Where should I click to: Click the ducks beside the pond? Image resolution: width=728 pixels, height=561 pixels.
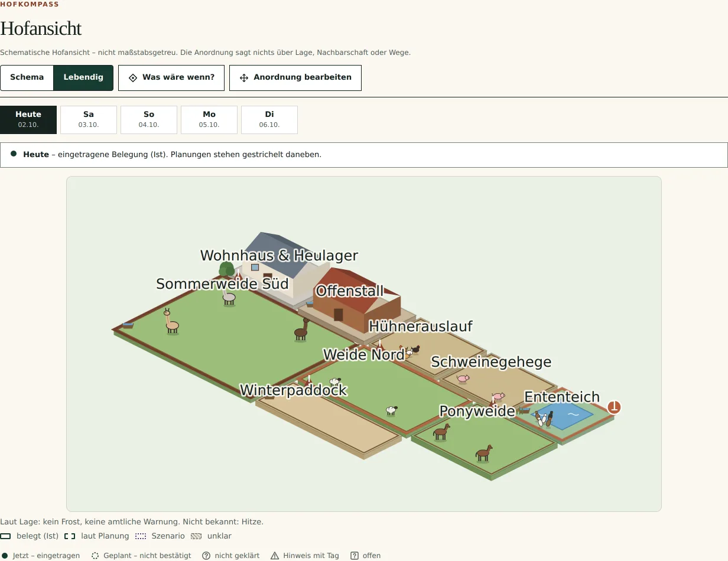click(x=544, y=419)
